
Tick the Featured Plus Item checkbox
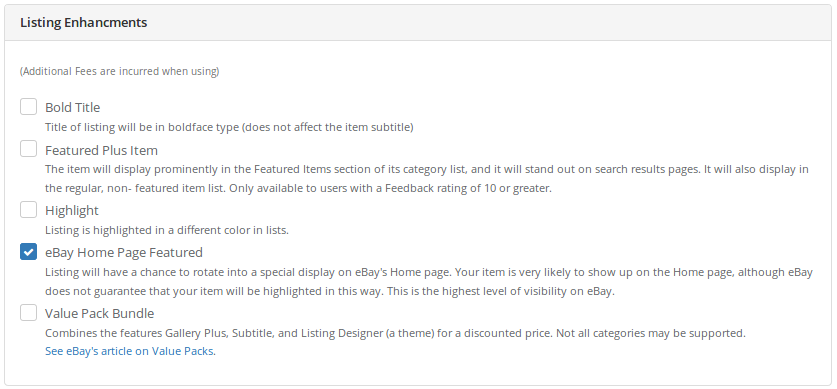pyautogui.click(x=29, y=149)
